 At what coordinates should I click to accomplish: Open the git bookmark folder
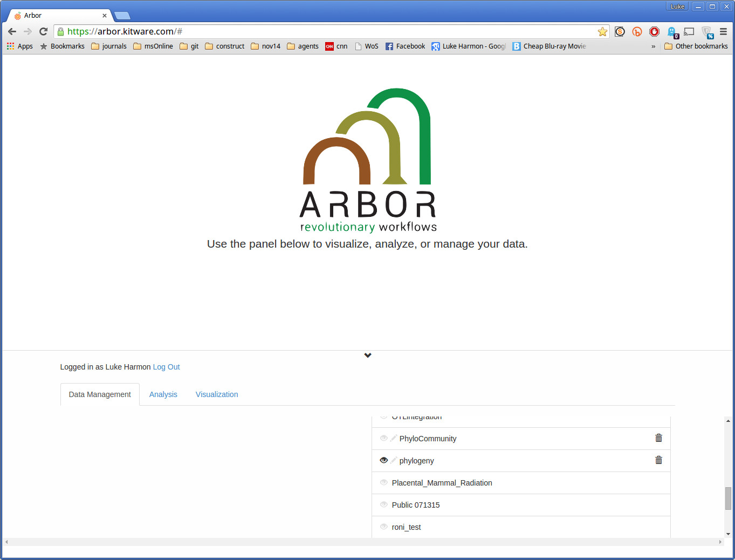pyautogui.click(x=189, y=46)
